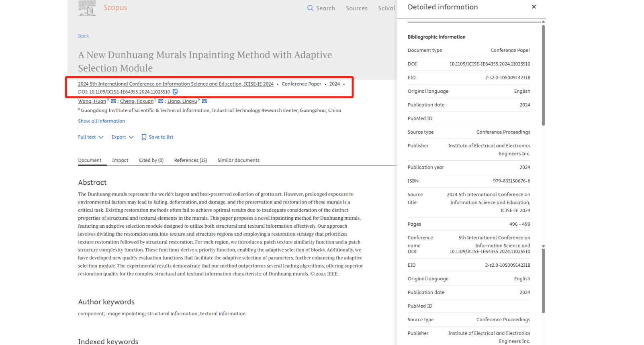
Task: Switch to the Cited by (0) tab
Action: point(151,160)
